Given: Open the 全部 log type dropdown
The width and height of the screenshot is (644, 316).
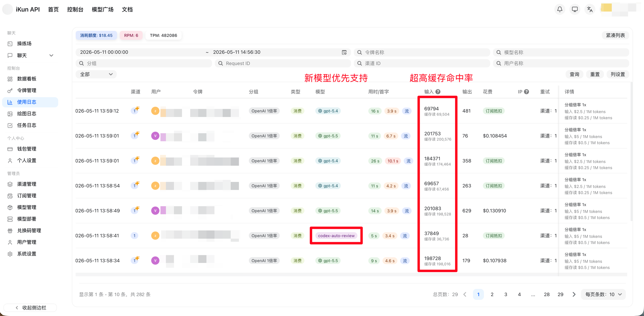Looking at the screenshot, I should coord(96,74).
